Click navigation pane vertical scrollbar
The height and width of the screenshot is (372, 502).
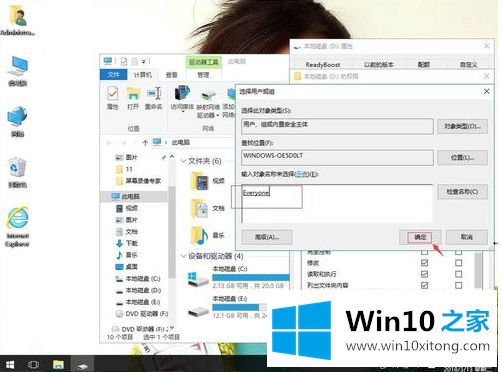172,232
